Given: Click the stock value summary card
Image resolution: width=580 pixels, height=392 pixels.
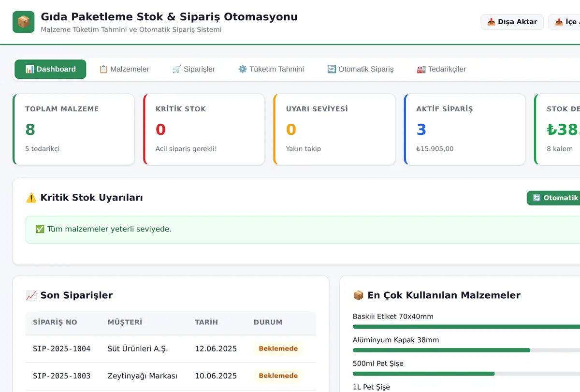Looking at the screenshot, I should [x=557, y=130].
